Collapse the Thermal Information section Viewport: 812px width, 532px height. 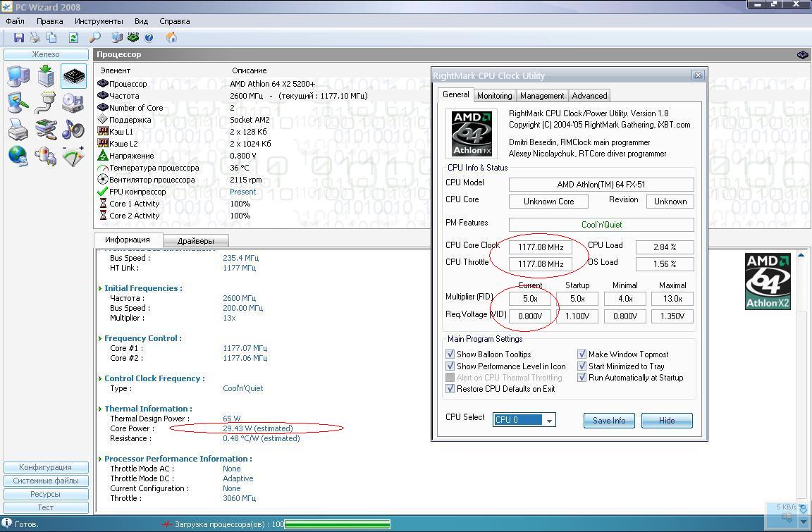click(x=100, y=409)
